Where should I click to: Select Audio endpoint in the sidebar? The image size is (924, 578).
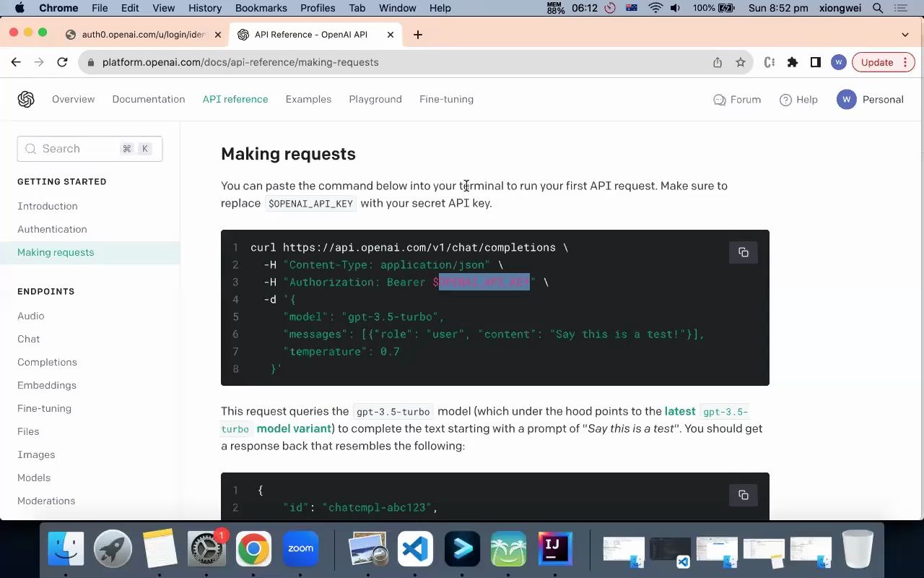(31, 316)
